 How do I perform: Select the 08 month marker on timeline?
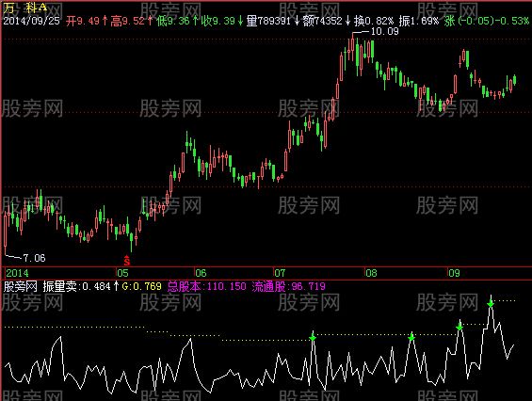[x=371, y=273]
